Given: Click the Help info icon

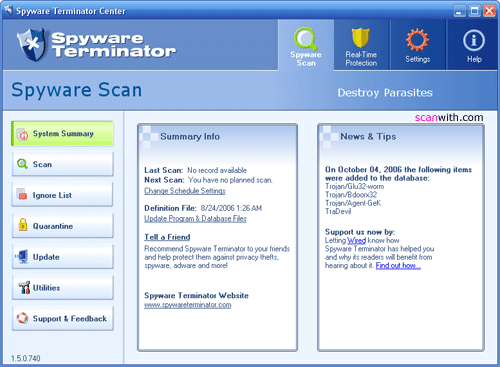Looking at the screenshot, I should tap(474, 40).
